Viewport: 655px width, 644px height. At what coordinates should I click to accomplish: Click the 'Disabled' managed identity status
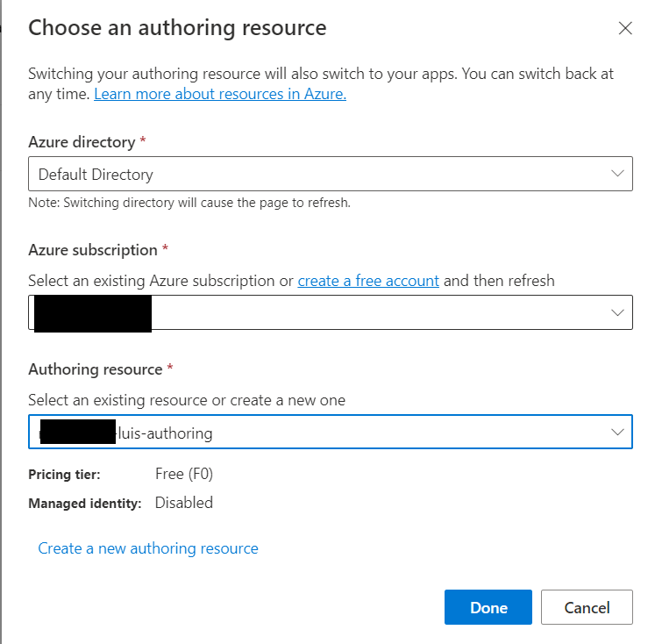[184, 503]
